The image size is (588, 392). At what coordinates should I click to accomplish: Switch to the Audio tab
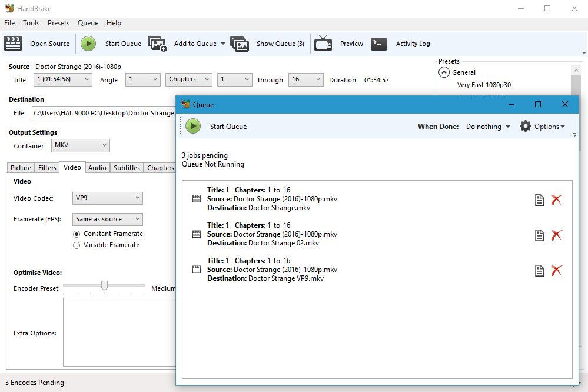coord(97,168)
